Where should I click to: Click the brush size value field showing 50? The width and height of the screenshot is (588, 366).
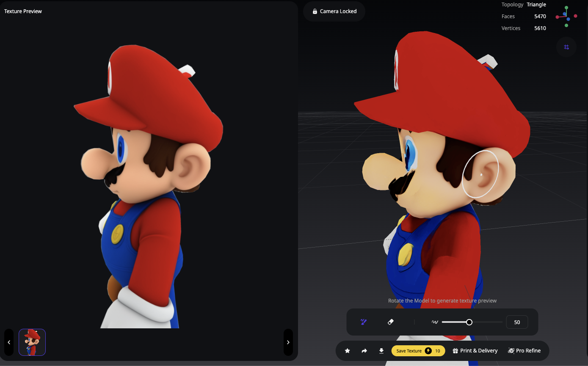coord(517,322)
